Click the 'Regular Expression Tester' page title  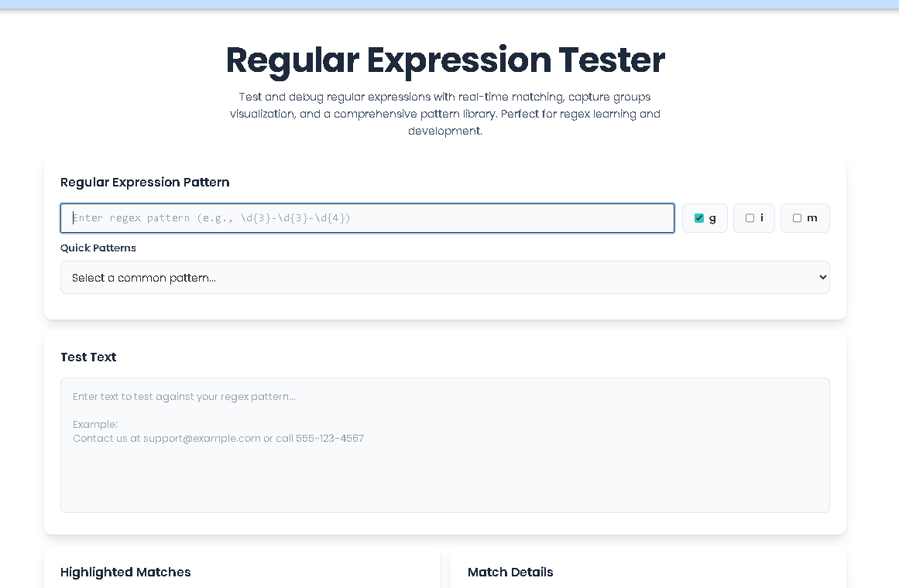click(445, 60)
